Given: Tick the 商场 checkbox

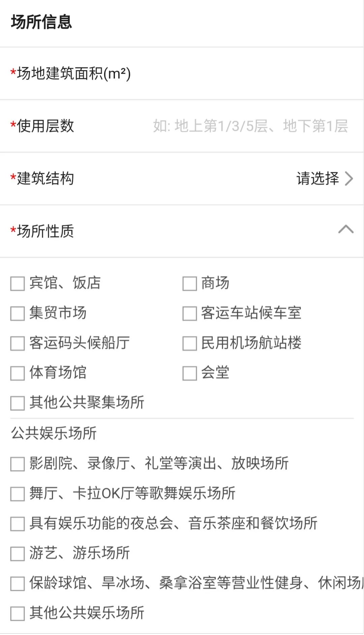Looking at the screenshot, I should tap(189, 284).
